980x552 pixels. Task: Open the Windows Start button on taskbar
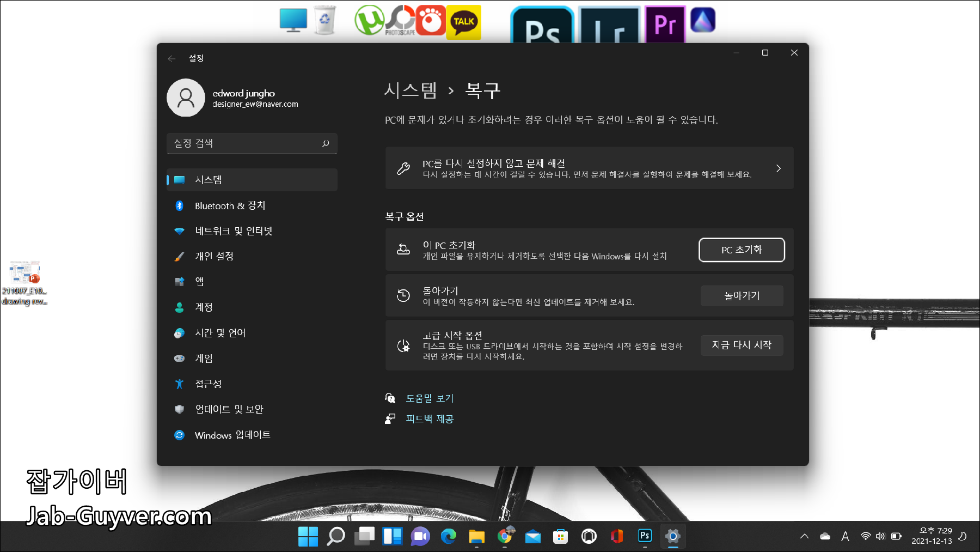click(308, 537)
